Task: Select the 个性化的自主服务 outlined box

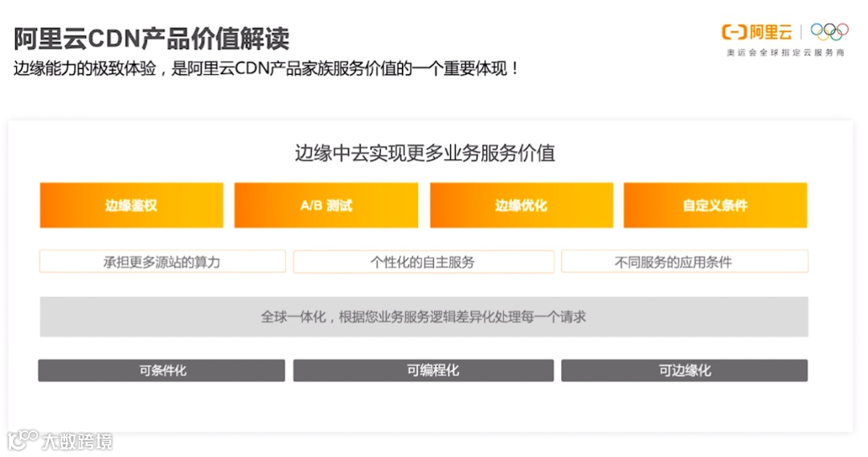Action: (424, 261)
